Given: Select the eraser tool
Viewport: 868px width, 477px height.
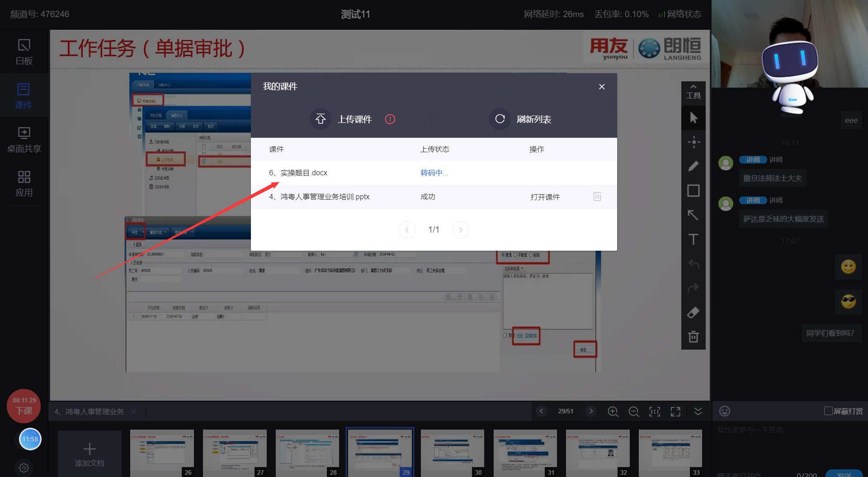Looking at the screenshot, I should pos(693,313).
